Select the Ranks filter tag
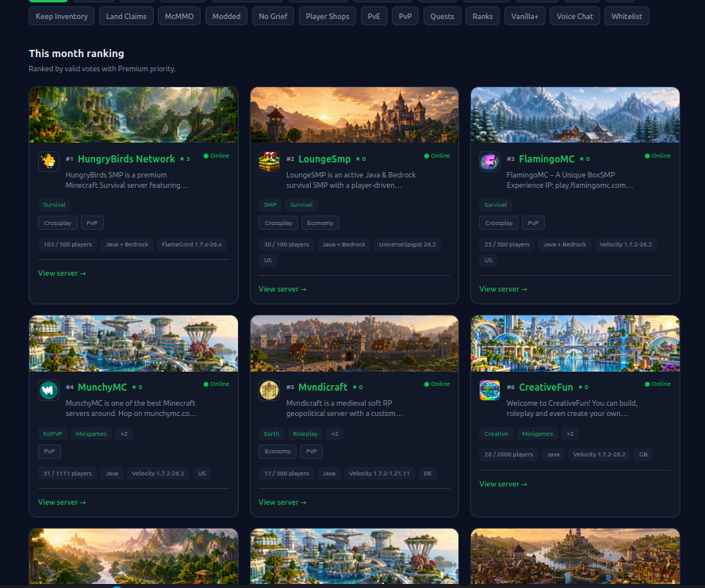 pyautogui.click(x=482, y=16)
